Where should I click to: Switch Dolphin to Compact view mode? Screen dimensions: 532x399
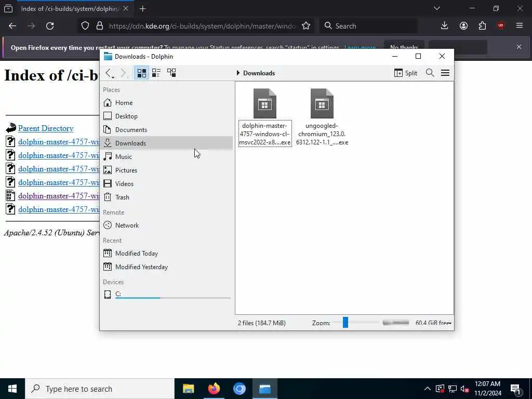(156, 73)
